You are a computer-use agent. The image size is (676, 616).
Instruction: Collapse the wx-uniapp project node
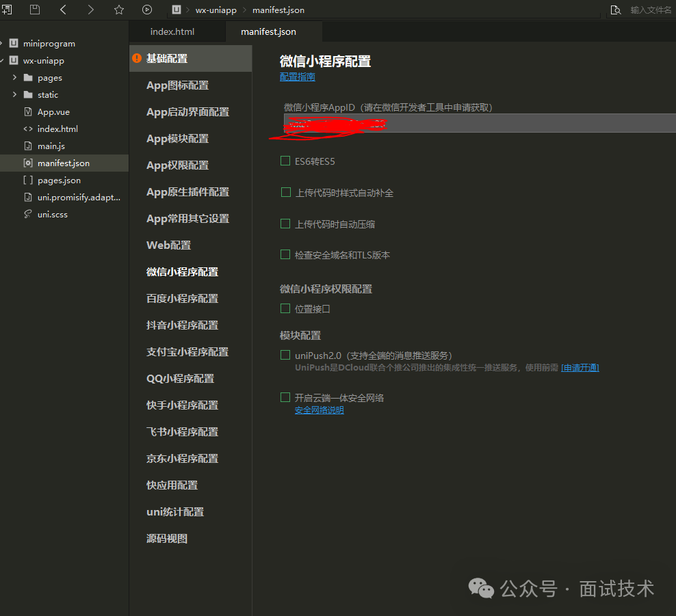click(x=2, y=60)
